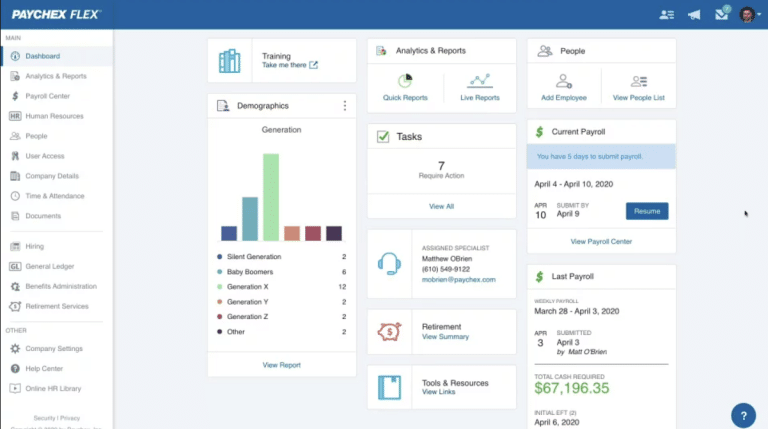
Task: Click the Current Payroll dollar icon
Action: coord(539,132)
